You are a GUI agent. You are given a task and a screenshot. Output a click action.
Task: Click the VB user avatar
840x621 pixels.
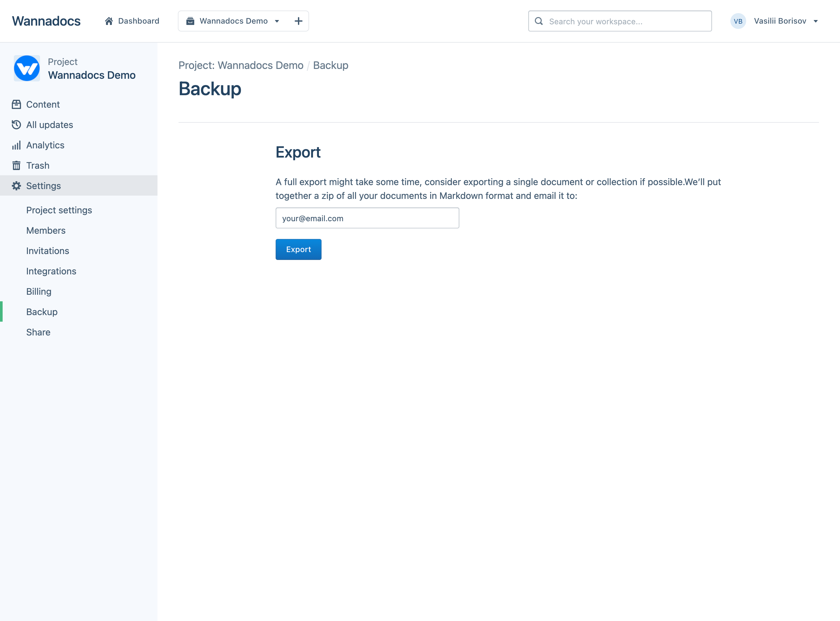(x=738, y=21)
